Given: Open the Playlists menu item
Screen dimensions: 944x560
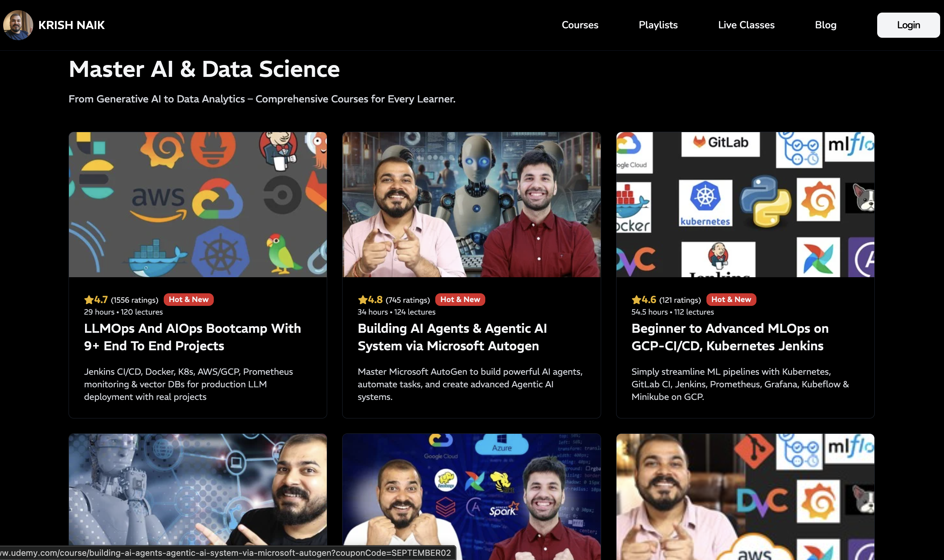Looking at the screenshot, I should pos(658,25).
